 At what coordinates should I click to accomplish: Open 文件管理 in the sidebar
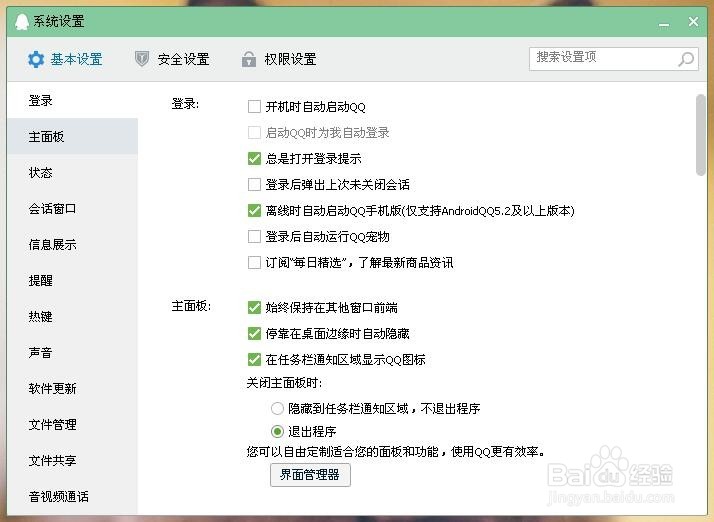(72, 424)
